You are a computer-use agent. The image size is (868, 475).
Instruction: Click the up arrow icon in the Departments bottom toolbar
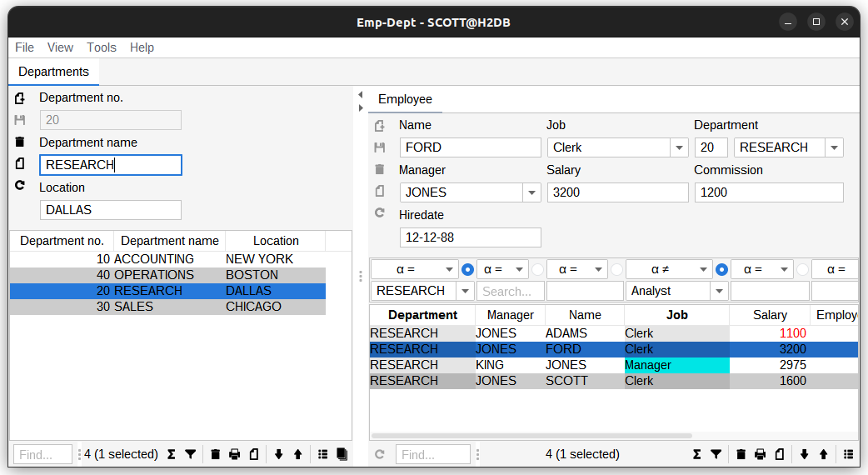[297, 454]
